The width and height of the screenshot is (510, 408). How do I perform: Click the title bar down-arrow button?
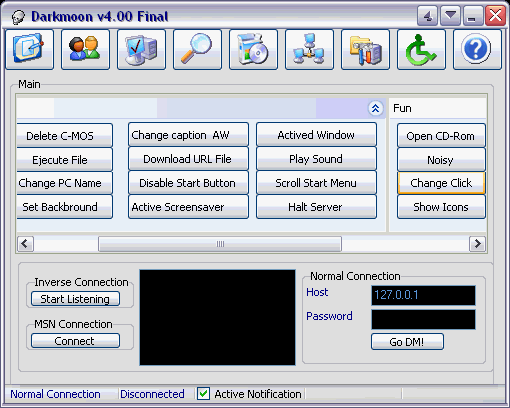pyautogui.click(x=451, y=15)
